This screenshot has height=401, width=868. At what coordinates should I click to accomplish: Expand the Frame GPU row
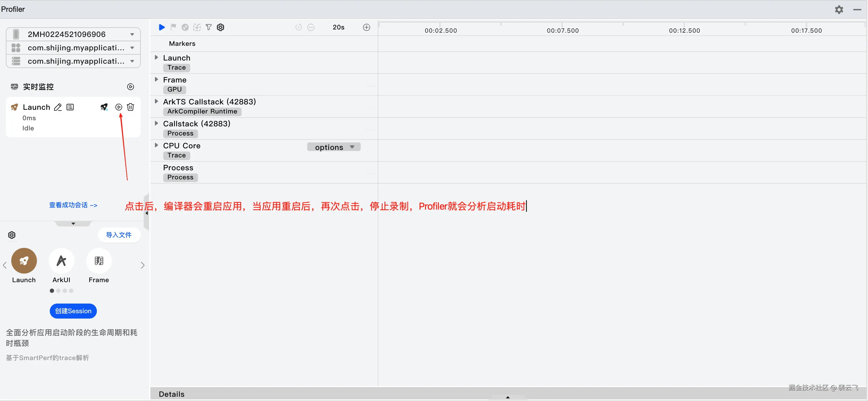coord(156,80)
